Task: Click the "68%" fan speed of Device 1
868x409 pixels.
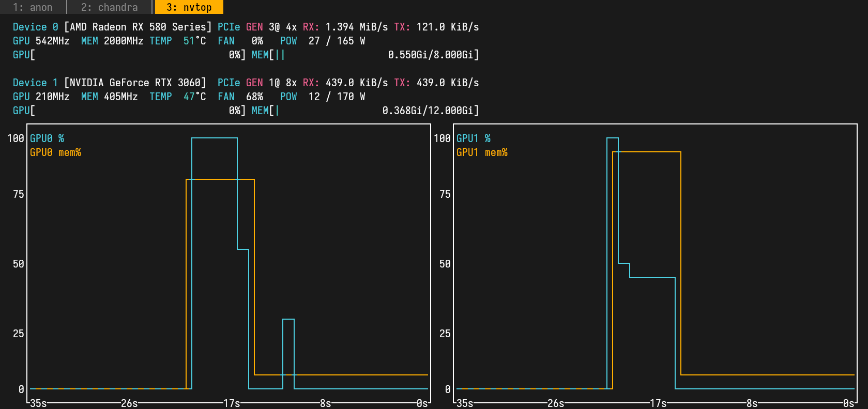Action: click(x=254, y=97)
